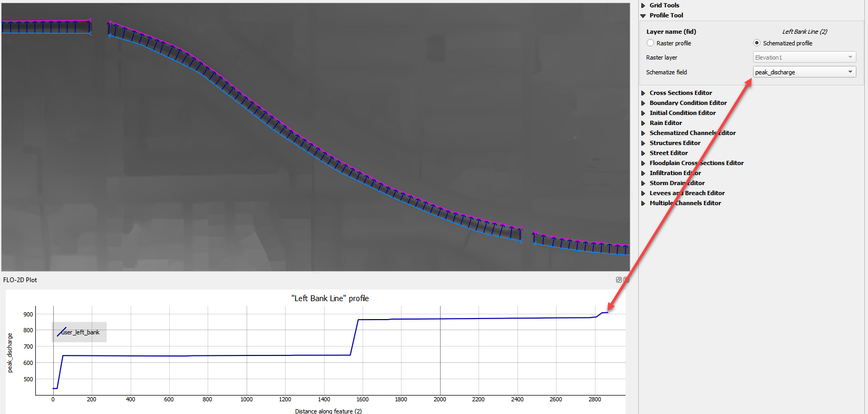Open the Street Editor section

(x=643, y=153)
